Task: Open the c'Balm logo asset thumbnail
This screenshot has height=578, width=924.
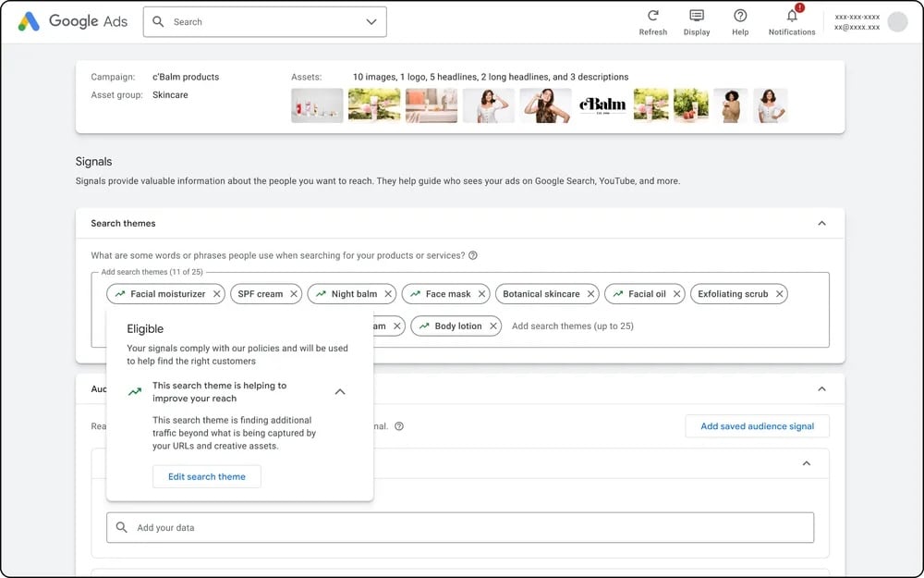Action: pos(602,105)
